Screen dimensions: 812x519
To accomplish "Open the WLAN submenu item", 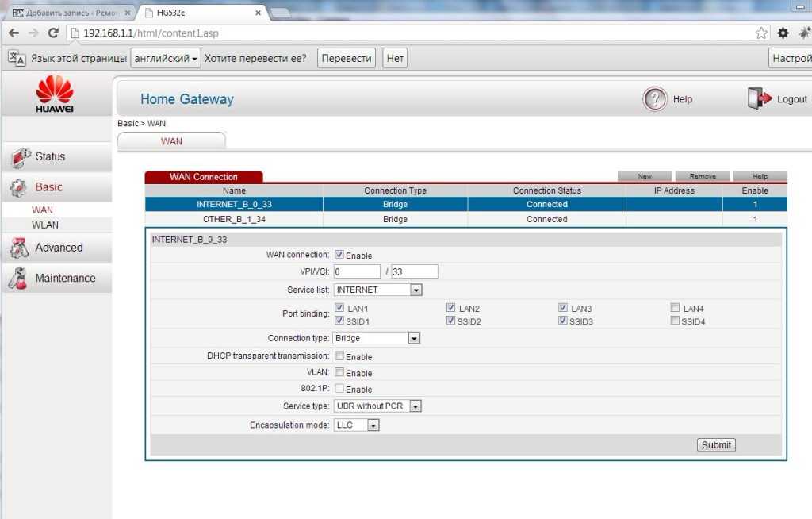I will pyautogui.click(x=44, y=225).
